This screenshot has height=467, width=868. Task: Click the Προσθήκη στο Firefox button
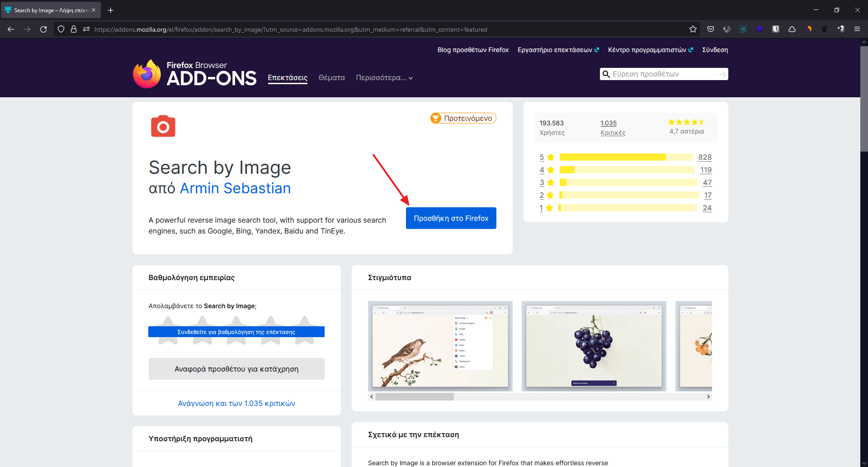point(451,218)
